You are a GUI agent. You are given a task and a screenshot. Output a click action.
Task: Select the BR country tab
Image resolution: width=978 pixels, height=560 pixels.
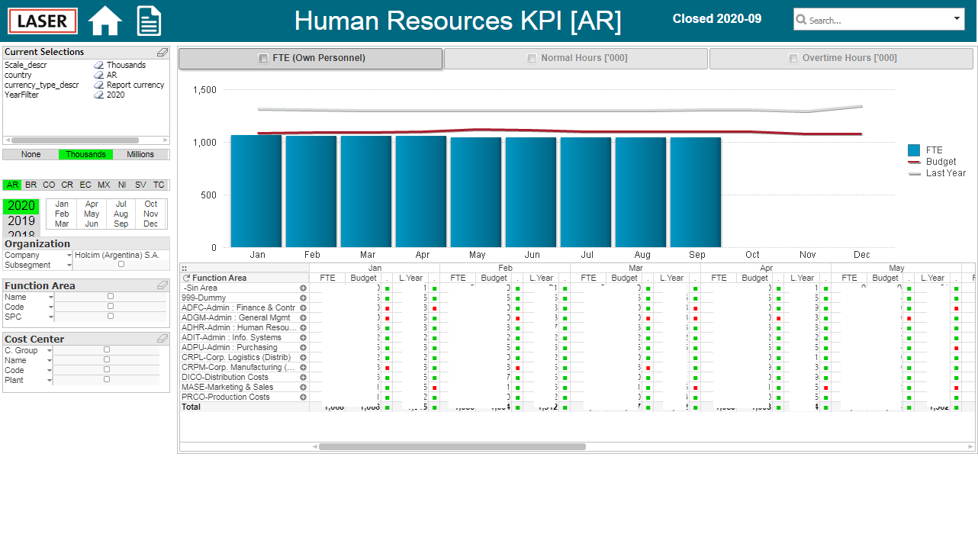[31, 185]
